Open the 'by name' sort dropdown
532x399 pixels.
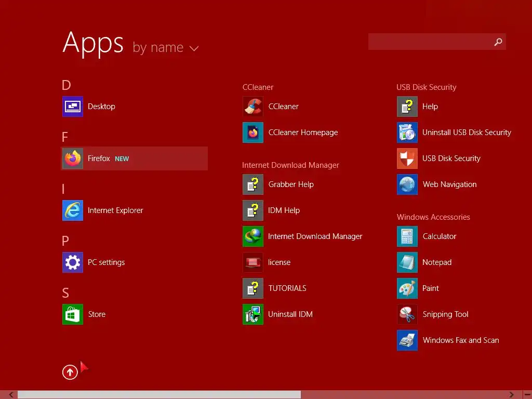pyautogui.click(x=165, y=47)
